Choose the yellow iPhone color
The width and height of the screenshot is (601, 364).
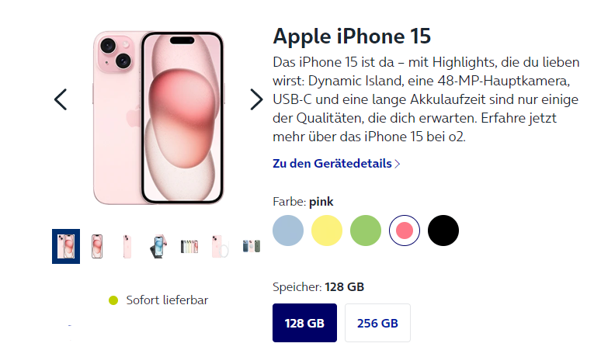(x=327, y=231)
